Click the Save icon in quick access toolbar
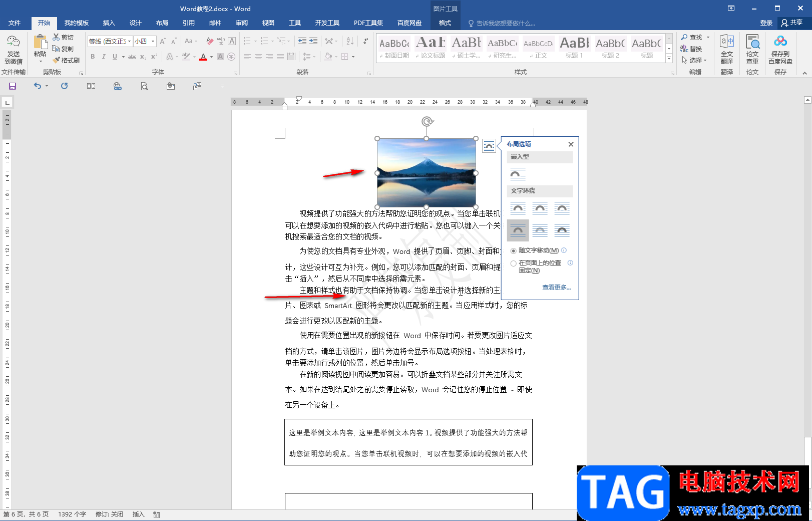The height and width of the screenshot is (521, 812). 13,86
